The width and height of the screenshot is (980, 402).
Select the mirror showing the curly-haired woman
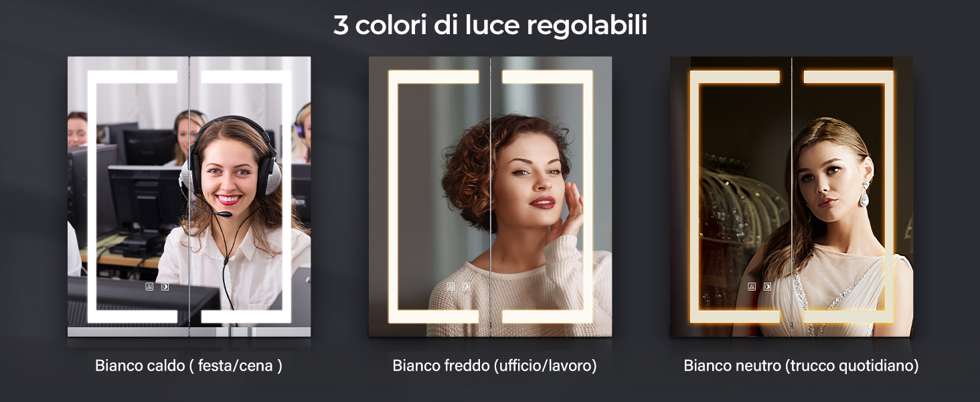[490, 196]
